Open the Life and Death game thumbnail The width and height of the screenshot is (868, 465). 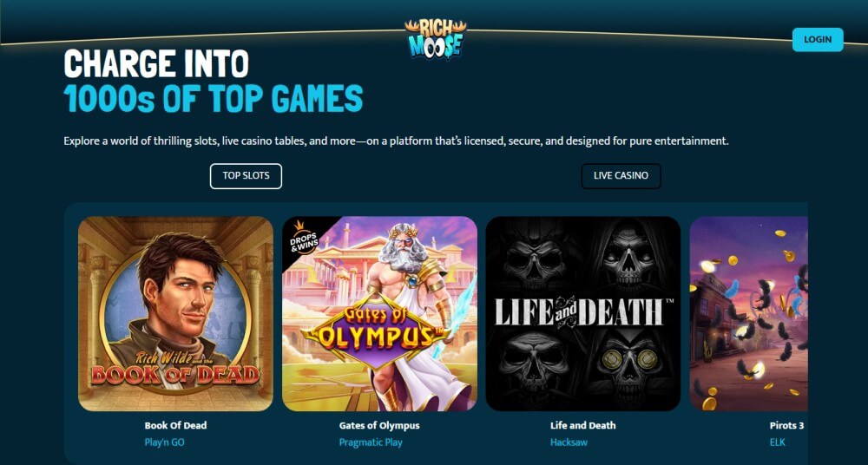[583, 313]
